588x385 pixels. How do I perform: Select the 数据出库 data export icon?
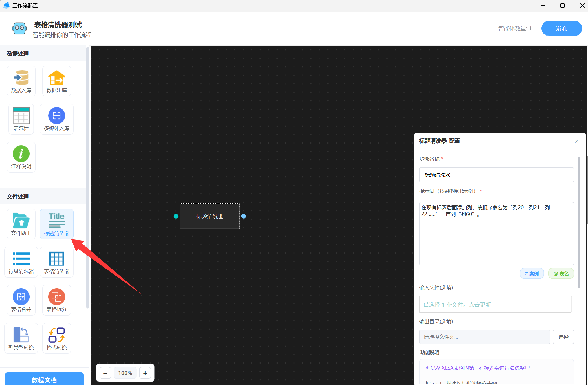pos(56,81)
